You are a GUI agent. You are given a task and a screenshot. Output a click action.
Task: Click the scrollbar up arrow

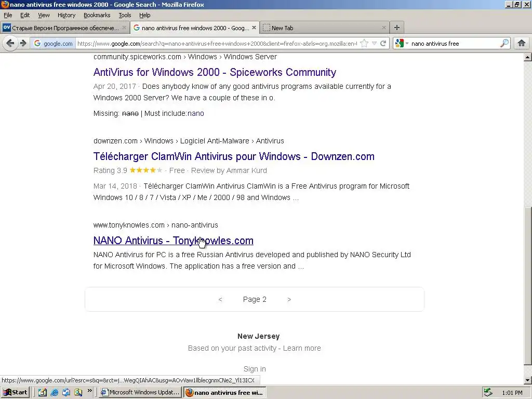528,57
